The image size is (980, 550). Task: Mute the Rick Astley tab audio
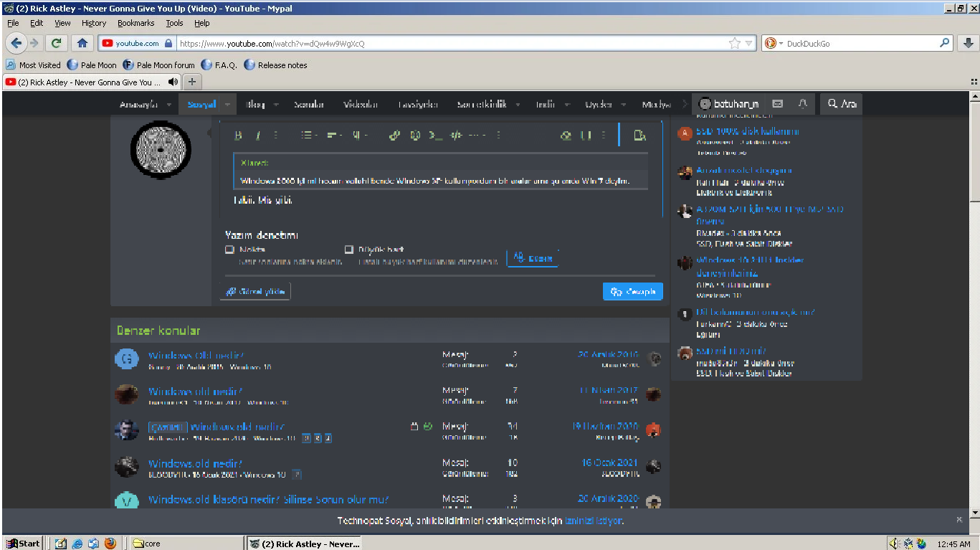click(x=173, y=82)
